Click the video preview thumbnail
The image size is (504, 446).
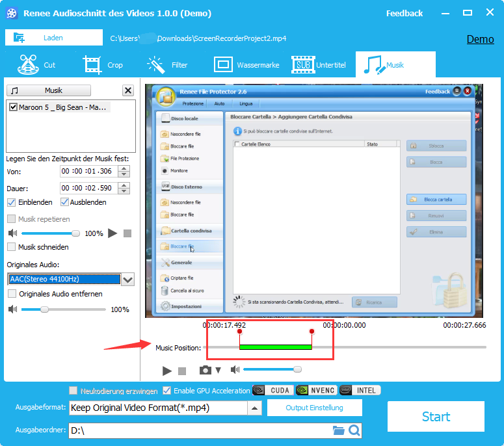coord(313,201)
